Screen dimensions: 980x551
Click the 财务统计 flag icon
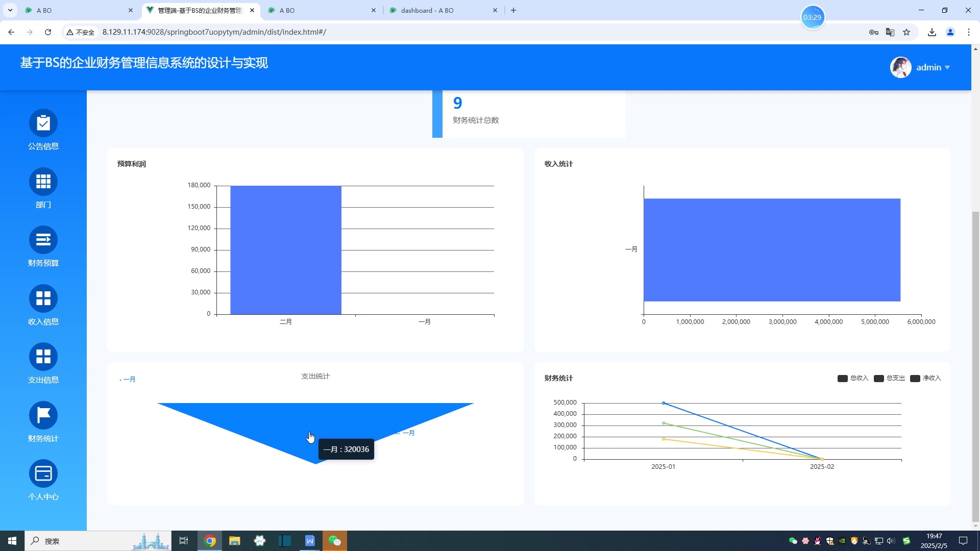tap(43, 416)
